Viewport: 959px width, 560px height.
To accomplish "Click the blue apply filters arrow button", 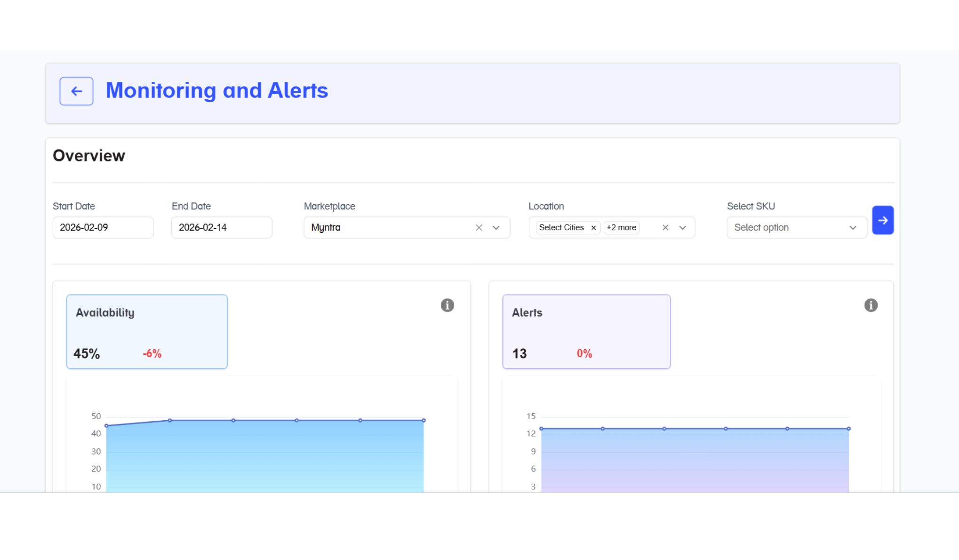I will [882, 220].
